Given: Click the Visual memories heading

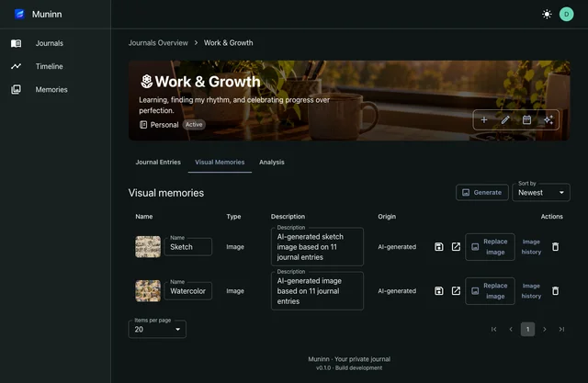Looking at the screenshot, I should [166, 193].
